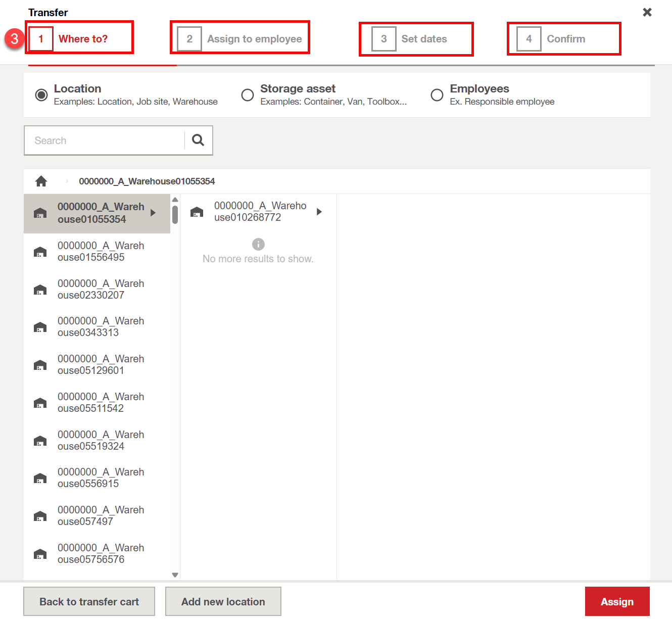Click warehouse icon for Warehouse057497 row
The height and width of the screenshot is (619, 672).
[40, 516]
